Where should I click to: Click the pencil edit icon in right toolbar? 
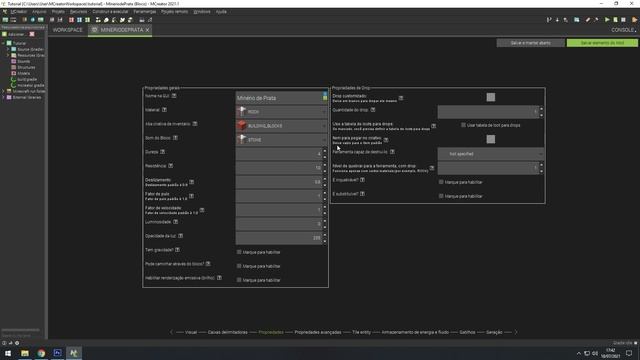point(588,20)
